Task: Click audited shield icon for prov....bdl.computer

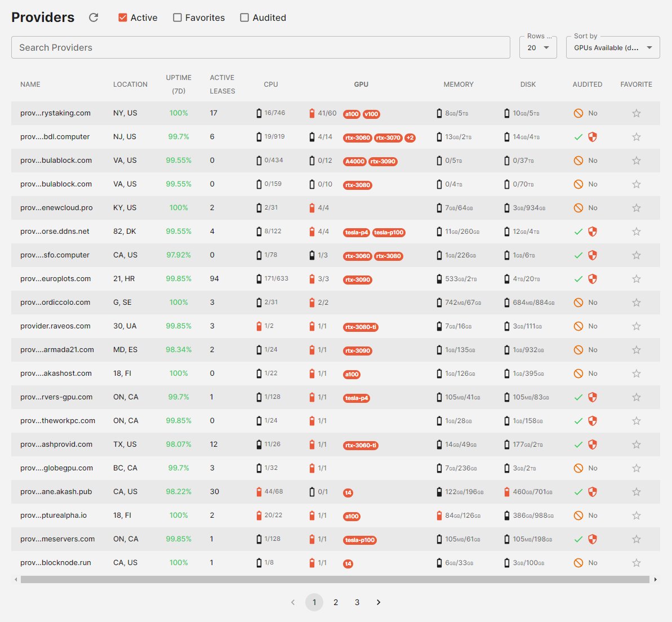Action: click(x=592, y=137)
